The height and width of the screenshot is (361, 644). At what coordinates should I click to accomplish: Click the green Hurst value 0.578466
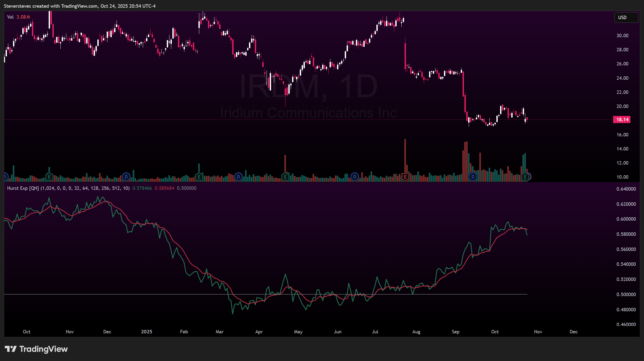click(142, 188)
